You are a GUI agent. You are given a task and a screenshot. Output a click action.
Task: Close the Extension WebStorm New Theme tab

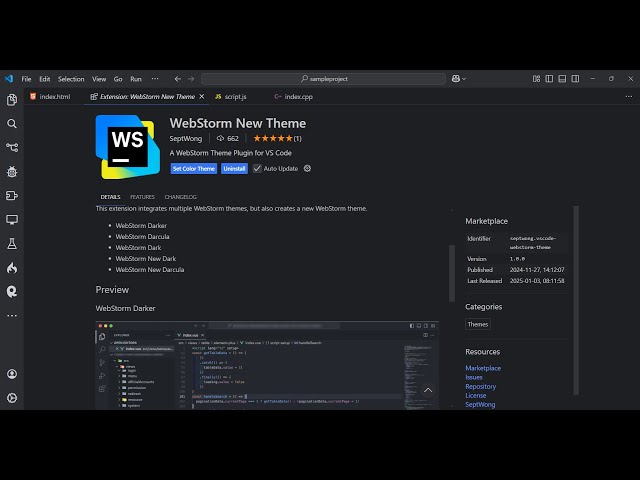(202, 96)
